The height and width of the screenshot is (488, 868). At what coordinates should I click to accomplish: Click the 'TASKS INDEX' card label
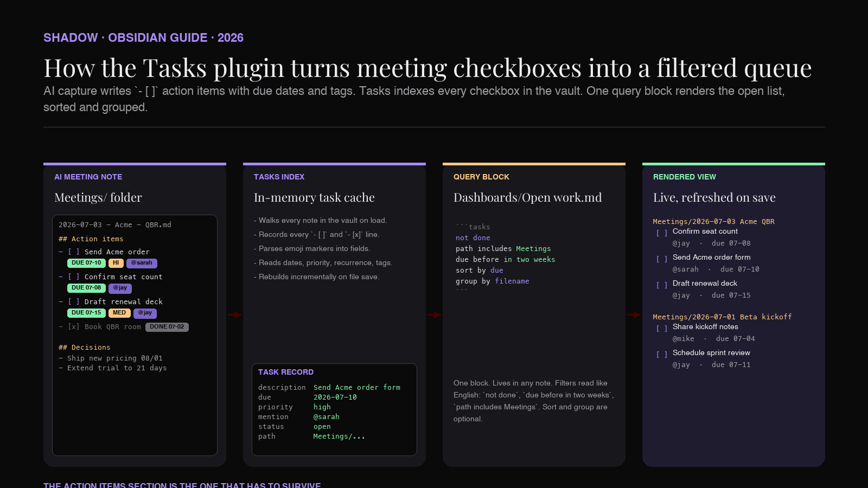click(x=279, y=177)
